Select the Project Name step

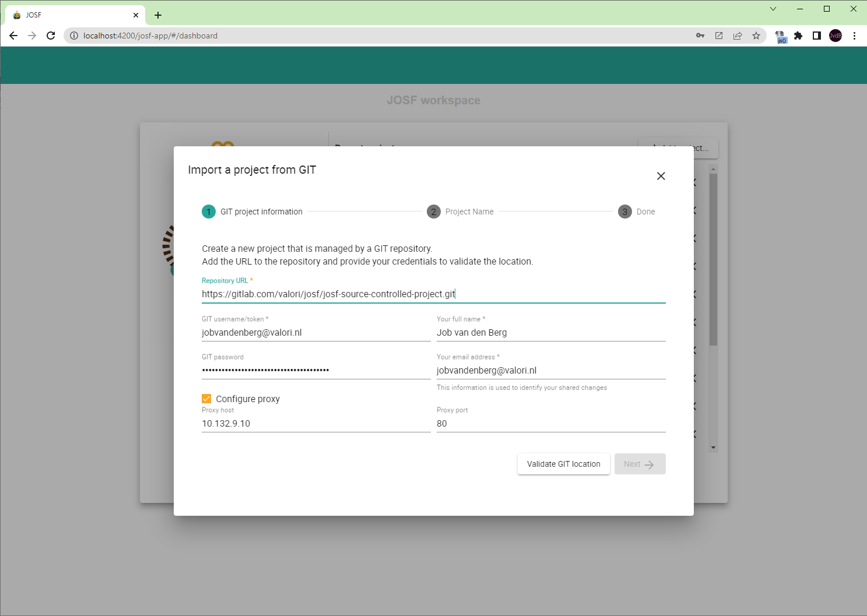(x=460, y=212)
